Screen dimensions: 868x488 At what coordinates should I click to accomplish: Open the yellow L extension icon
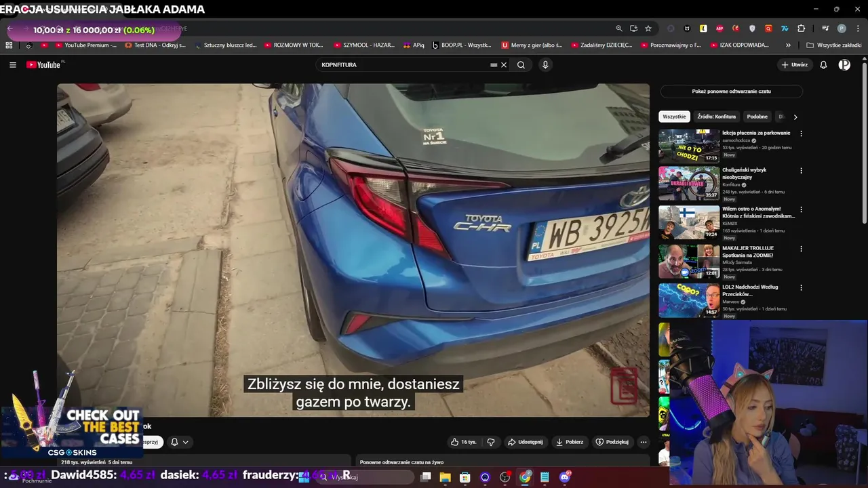703,28
